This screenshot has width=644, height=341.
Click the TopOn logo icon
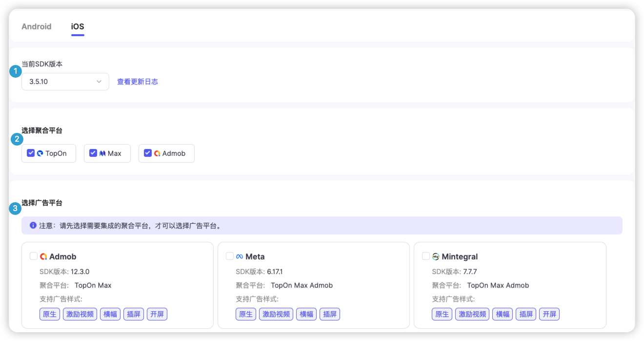(x=40, y=153)
